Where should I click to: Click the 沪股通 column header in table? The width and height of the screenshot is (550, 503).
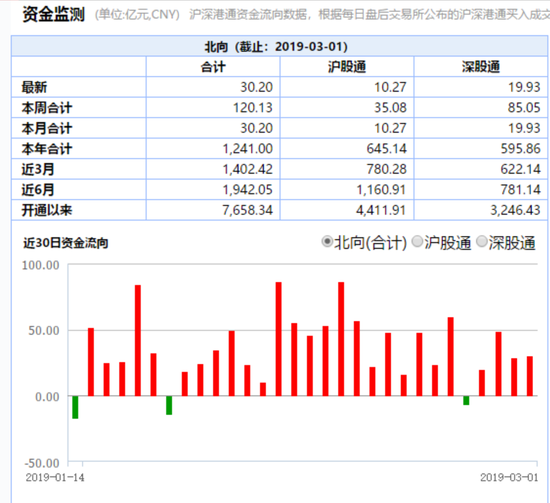347,67
